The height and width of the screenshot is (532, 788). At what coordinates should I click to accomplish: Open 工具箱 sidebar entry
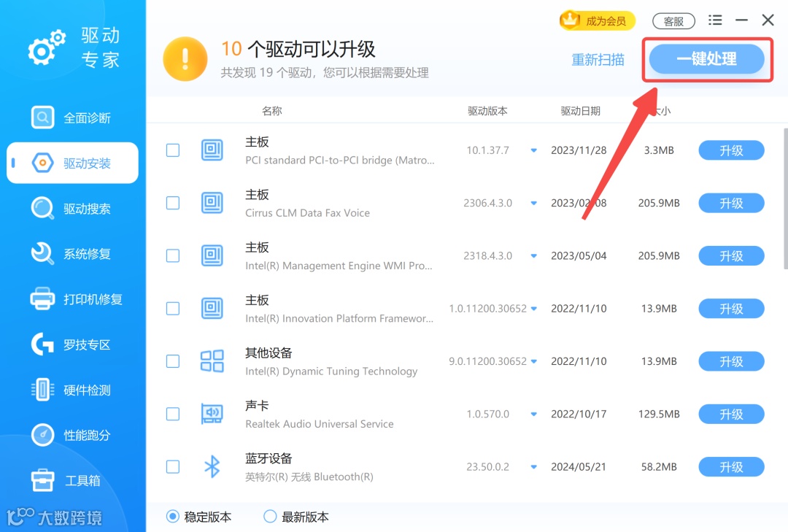(72, 480)
